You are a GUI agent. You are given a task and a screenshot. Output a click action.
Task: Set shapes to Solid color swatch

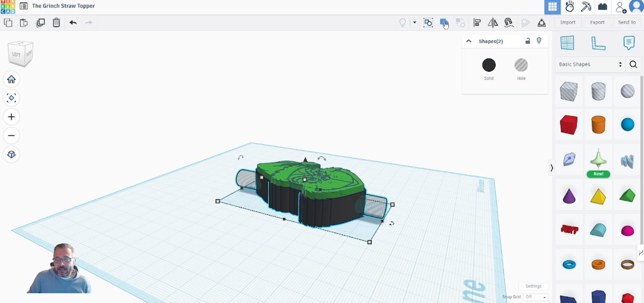[x=489, y=65]
